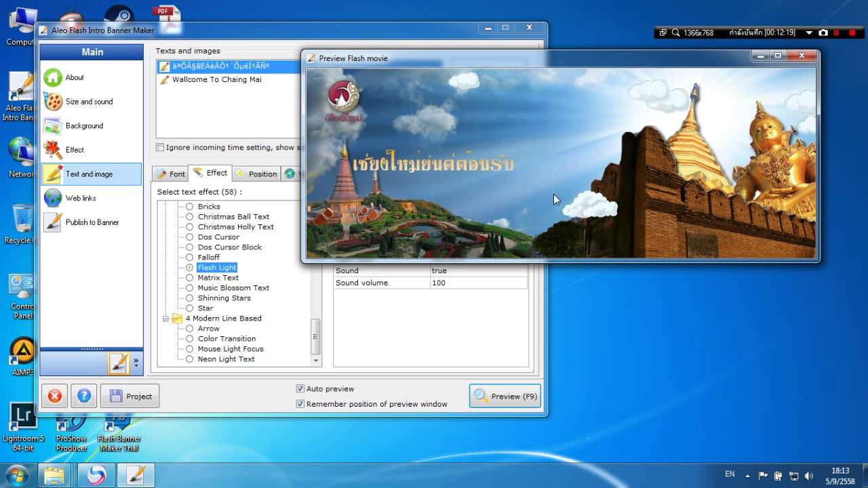Select the Star text effect
This screenshot has width=868, height=488.
(205, 308)
